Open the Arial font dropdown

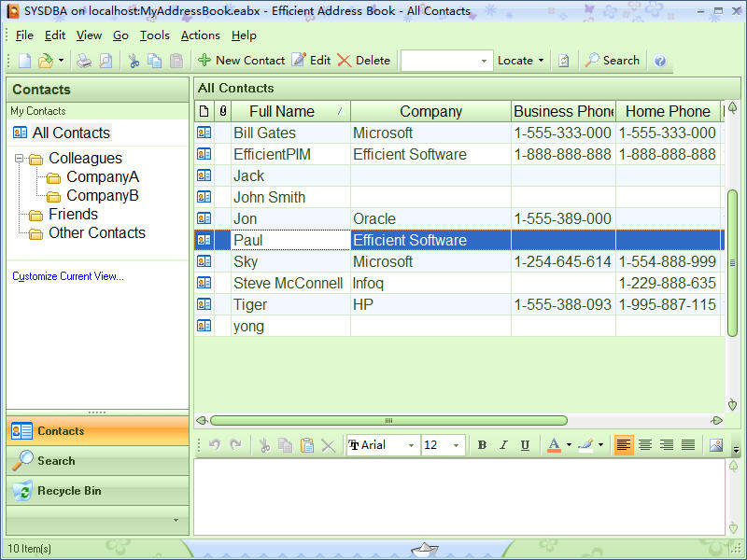point(411,445)
